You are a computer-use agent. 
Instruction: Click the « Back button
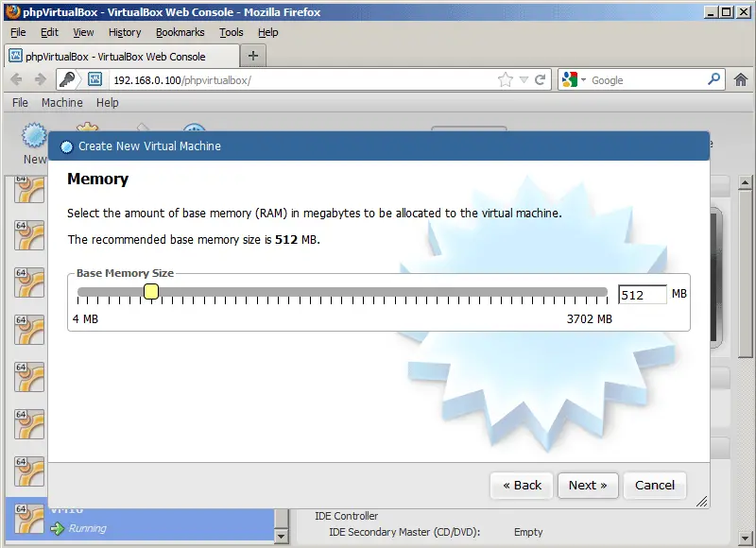pyautogui.click(x=522, y=486)
